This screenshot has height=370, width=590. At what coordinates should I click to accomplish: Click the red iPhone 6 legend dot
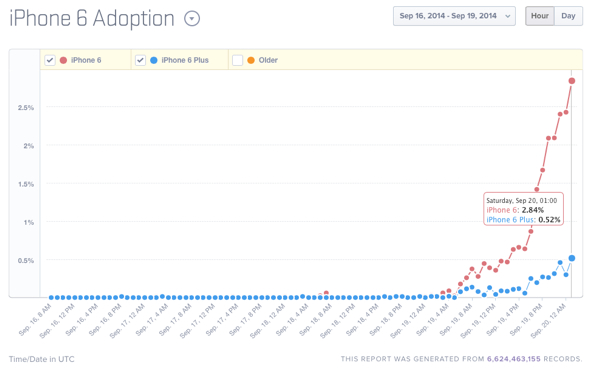[63, 60]
